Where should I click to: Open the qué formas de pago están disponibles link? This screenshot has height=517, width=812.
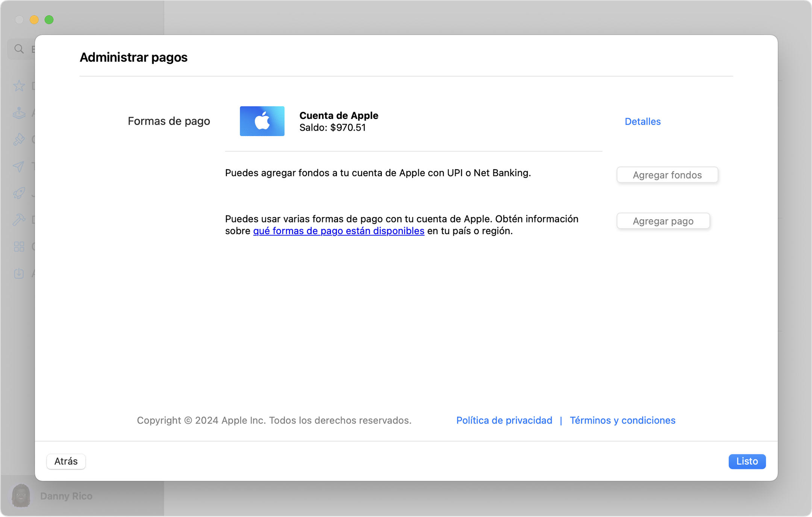(x=339, y=231)
